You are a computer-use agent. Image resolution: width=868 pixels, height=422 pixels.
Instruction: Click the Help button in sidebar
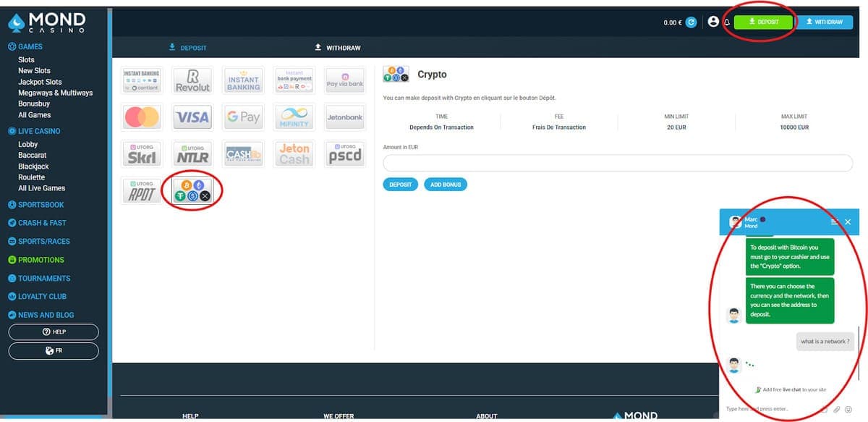tap(54, 332)
